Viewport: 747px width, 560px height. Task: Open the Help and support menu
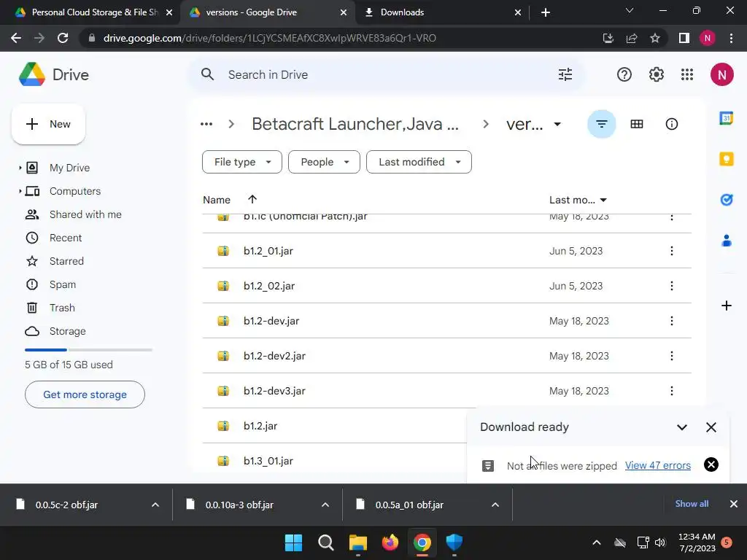point(624,74)
